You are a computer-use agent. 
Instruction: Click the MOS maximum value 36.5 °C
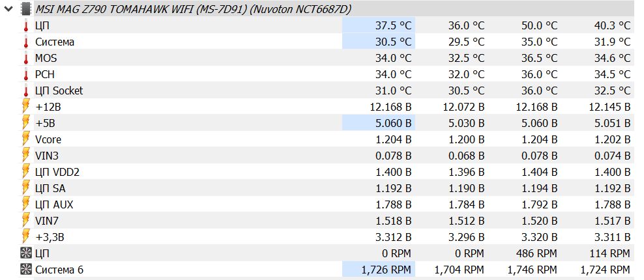point(539,59)
